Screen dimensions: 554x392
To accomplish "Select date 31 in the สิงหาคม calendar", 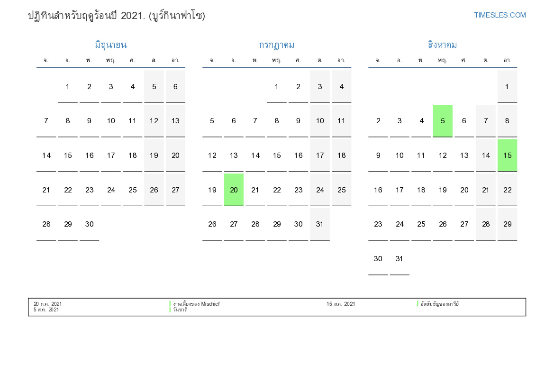I will click(400, 259).
